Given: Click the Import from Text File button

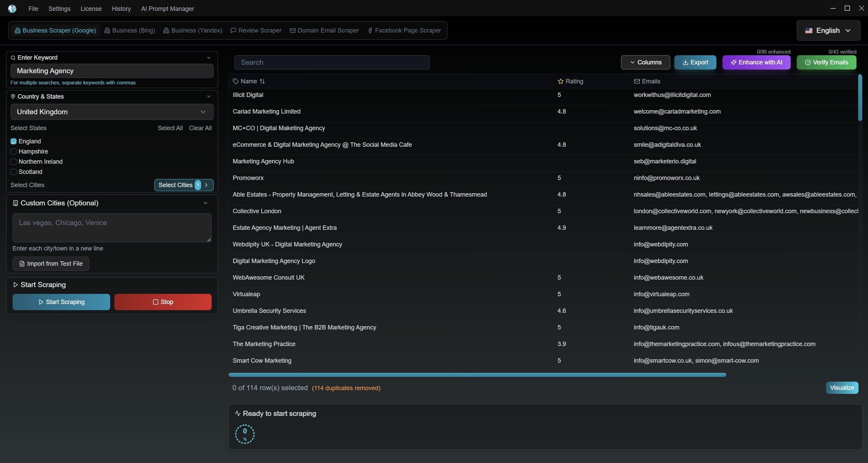Looking at the screenshot, I should point(51,264).
